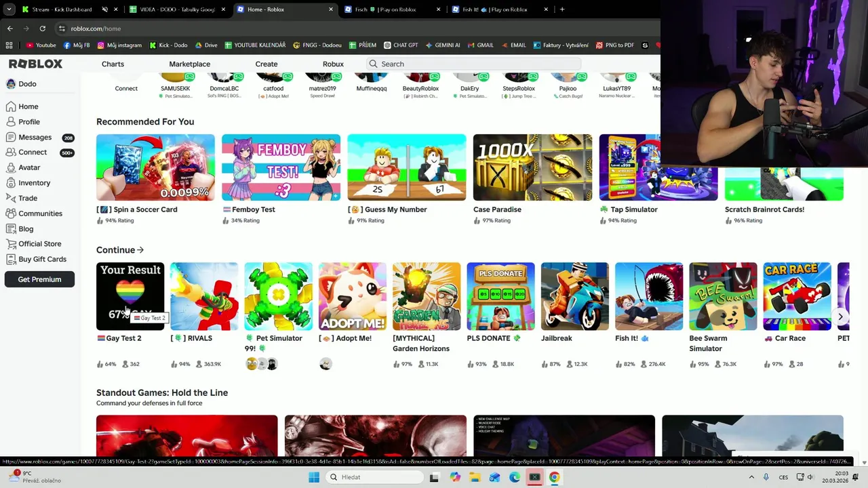Reload the page
The width and height of the screenshot is (868, 488).
pyautogui.click(x=42, y=28)
